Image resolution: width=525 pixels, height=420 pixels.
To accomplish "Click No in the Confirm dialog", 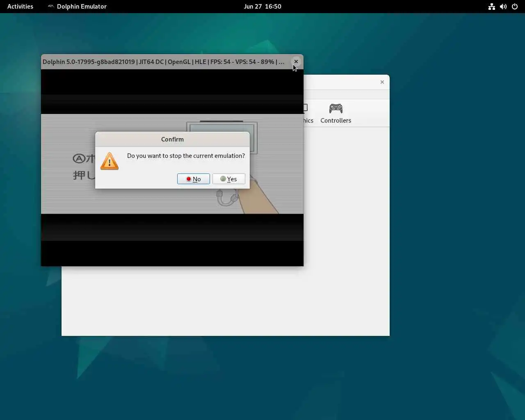I will (194, 179).
